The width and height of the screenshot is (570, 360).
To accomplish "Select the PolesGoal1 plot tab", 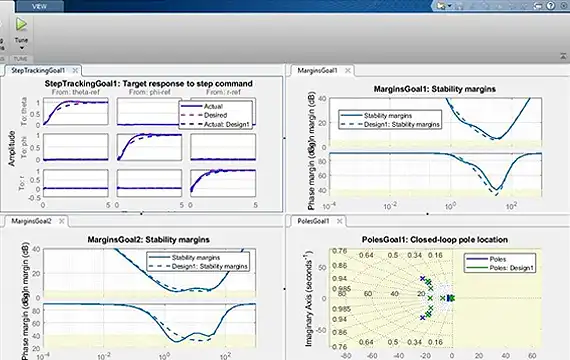I will [x=313, y=221].
